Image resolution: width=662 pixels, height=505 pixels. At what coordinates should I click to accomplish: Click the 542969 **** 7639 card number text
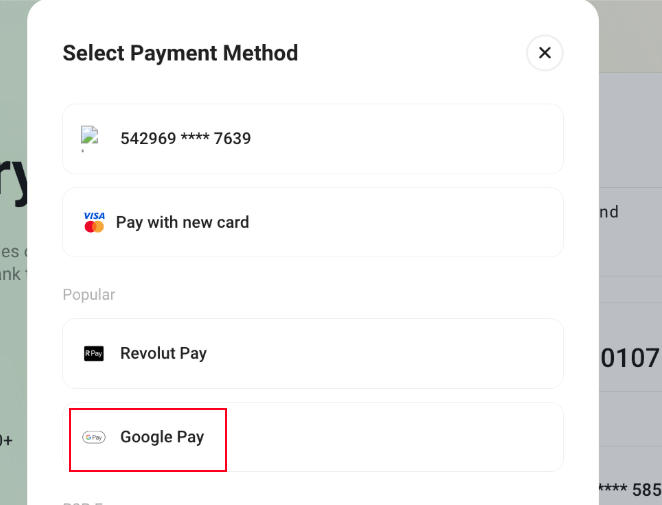[185, 138]
